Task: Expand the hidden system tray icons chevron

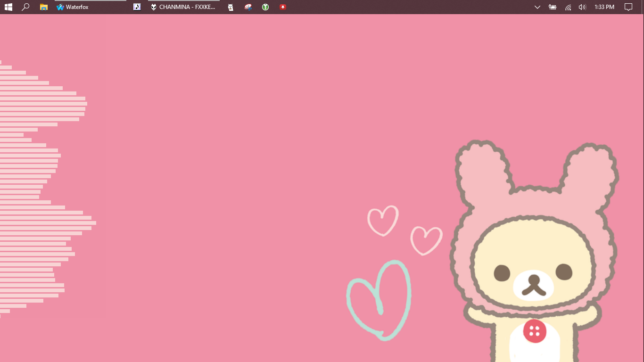Action: [537, 7]
